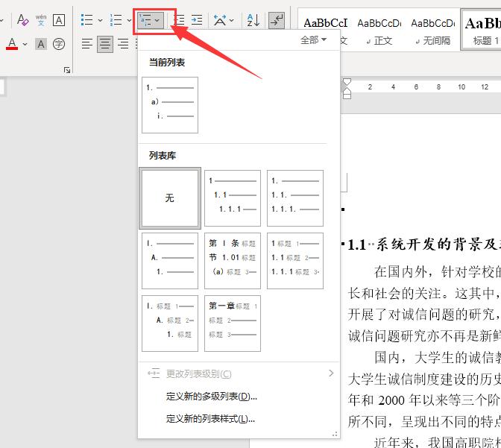
Task: Click paragraph starting 在国内外
Action: pyautogui.click(x=437, y=272)
